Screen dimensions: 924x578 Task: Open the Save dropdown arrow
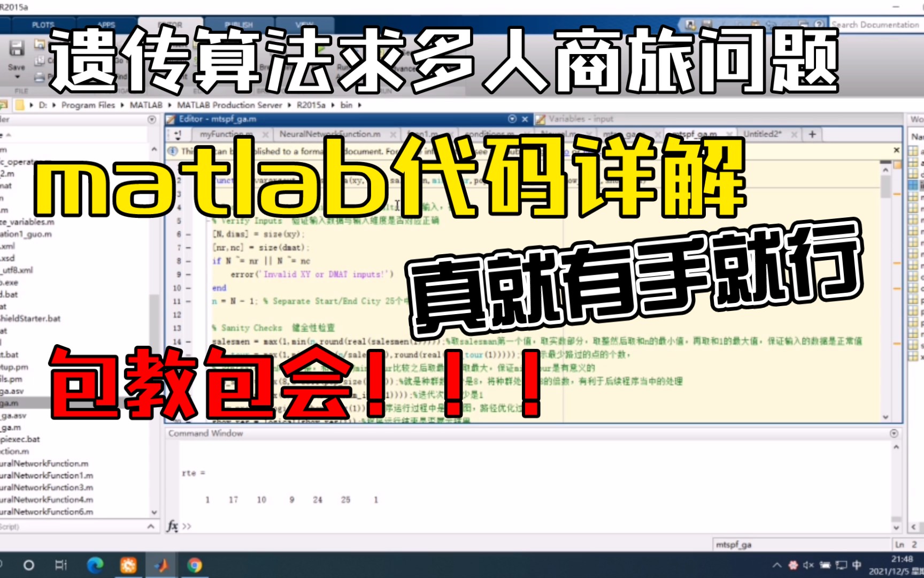(17, 77)
